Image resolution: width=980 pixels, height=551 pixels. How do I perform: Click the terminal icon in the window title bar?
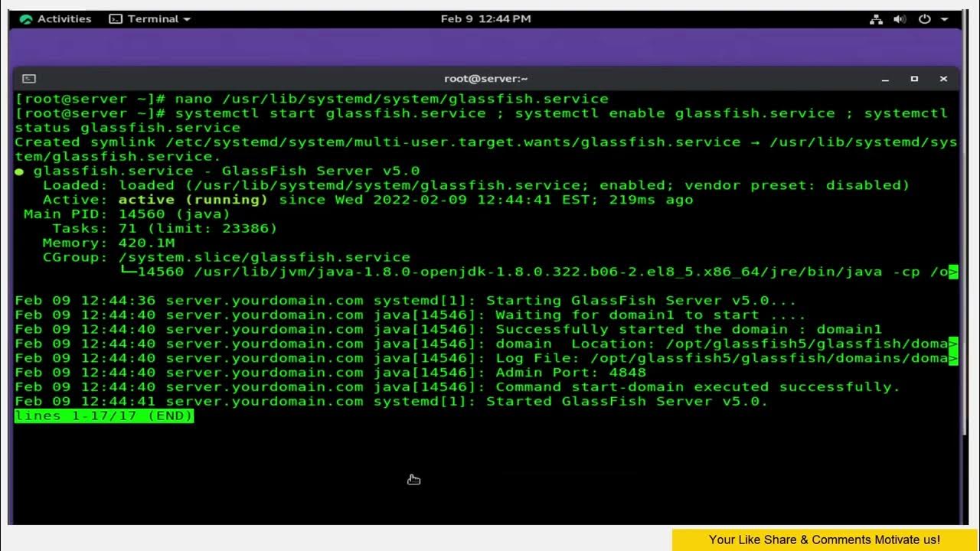[x=28, y=79]
